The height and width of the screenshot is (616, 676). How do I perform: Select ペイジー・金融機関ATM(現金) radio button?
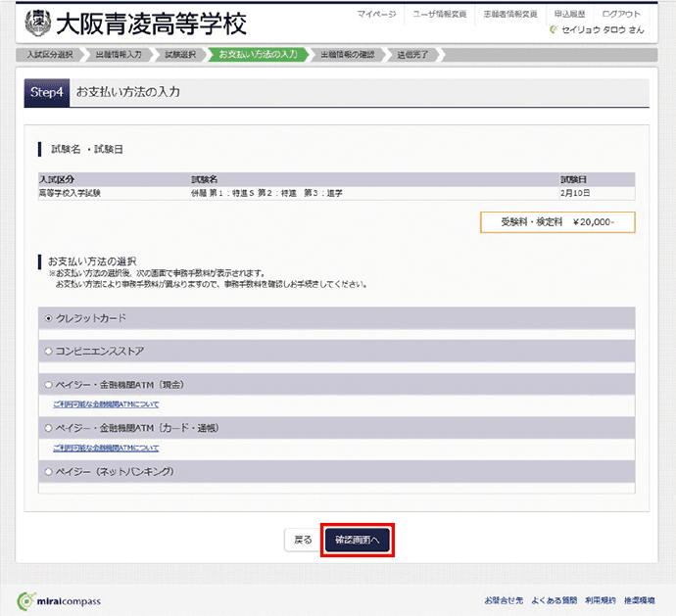click(49, 385)
